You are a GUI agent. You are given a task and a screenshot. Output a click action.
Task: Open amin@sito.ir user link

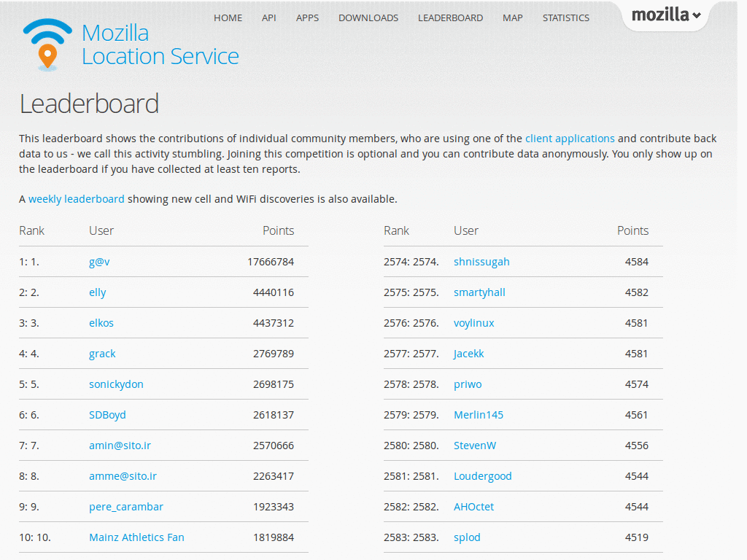click(x=120, y=446)
